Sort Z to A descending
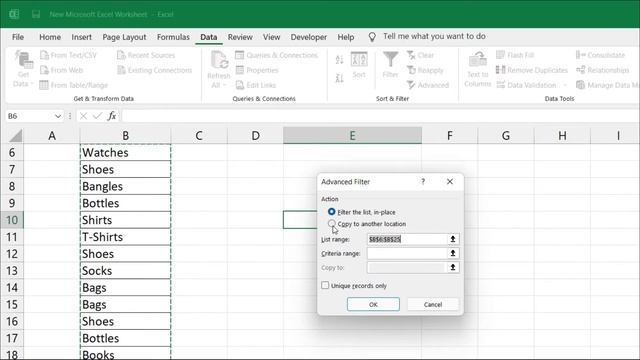 pyautogui.click(x=339, y=77)
